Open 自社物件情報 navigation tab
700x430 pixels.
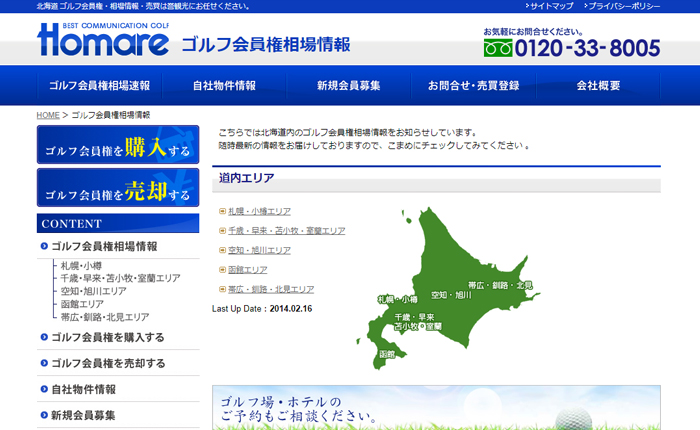(224, 86)
